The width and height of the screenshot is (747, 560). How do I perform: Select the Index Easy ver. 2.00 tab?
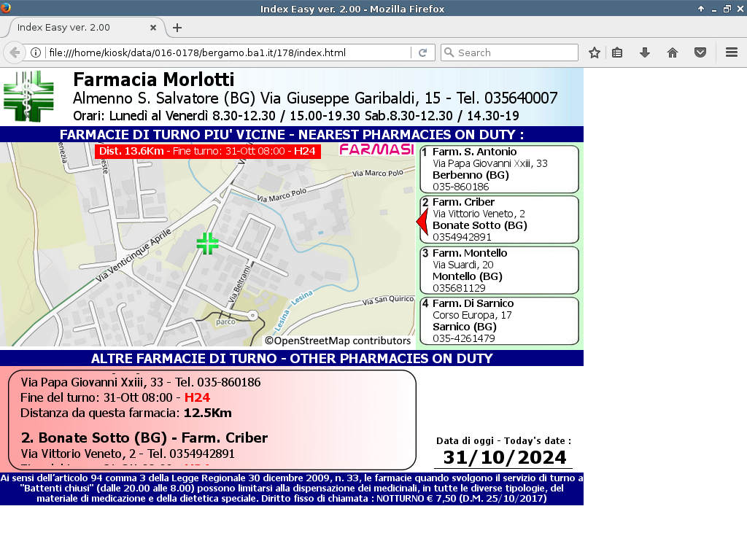point(73,28)
